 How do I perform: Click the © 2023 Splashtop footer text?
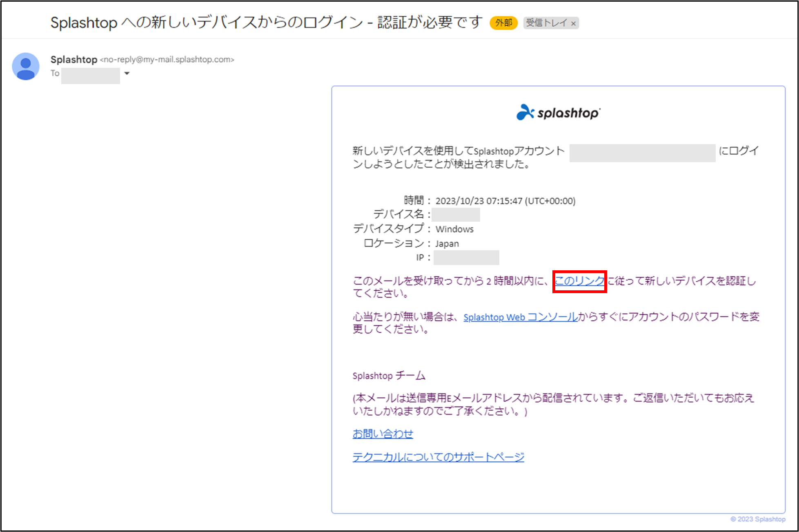coord(758,519)
